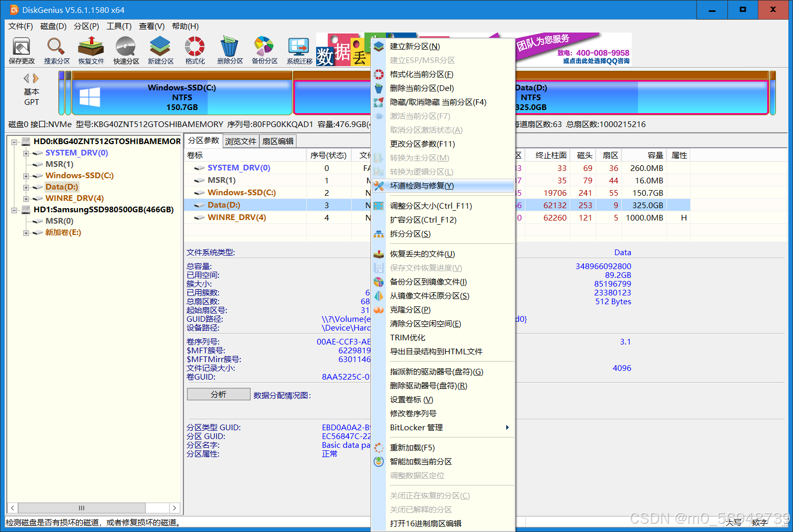Open the 磁盘(D) menu
The width and height of the screenshot is (793, 532).
tap(53, 26)
